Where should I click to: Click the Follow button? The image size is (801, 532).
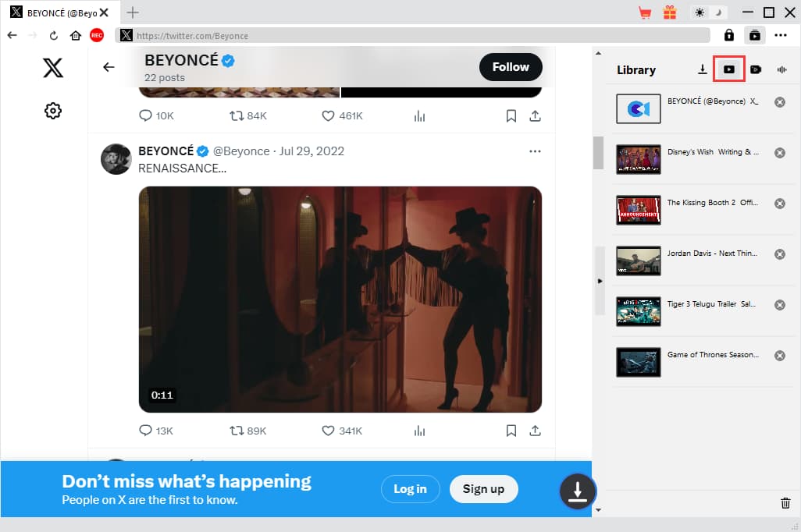click(511, 67)
